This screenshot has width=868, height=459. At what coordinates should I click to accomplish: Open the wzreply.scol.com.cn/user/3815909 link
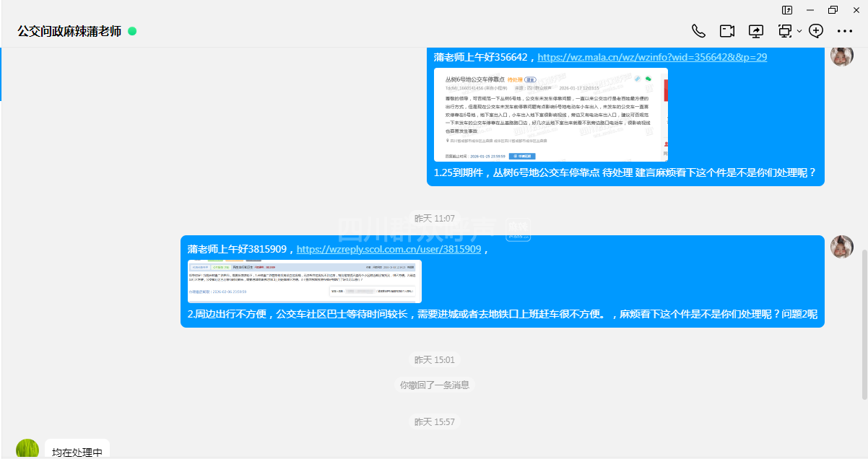[389, 249]
